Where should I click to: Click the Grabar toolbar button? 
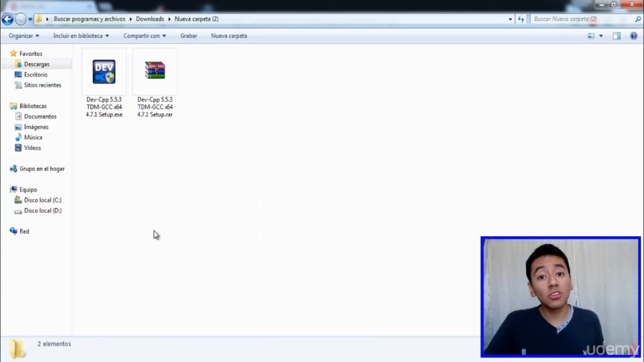pyautogui.click(x=189, y=36)
